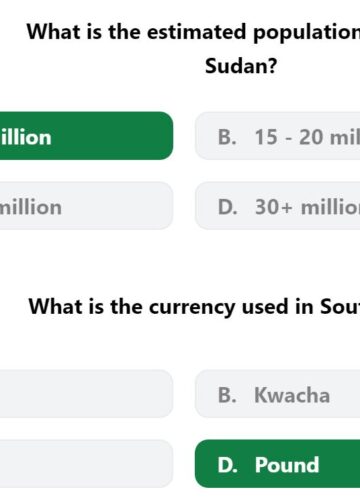Screen dimensions: 360x504
Task: Select the green highlighted population answer
Action: pos(86,136)
